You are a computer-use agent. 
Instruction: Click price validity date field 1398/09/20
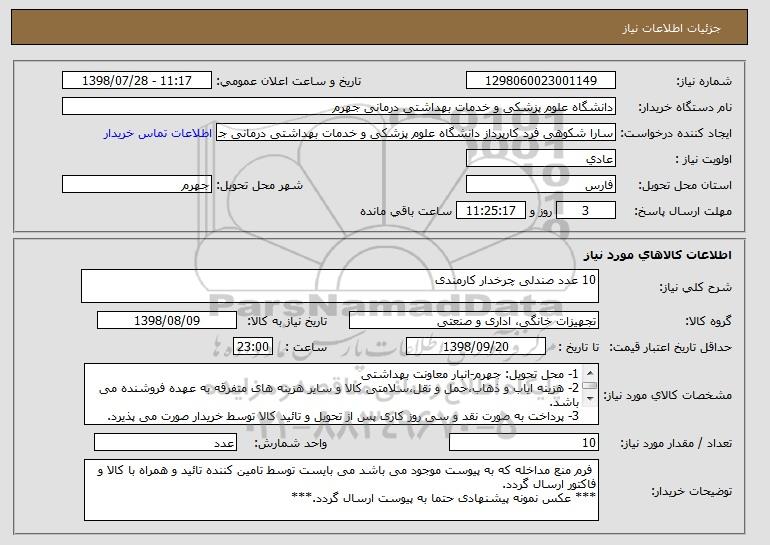click(x=476, y=347)
